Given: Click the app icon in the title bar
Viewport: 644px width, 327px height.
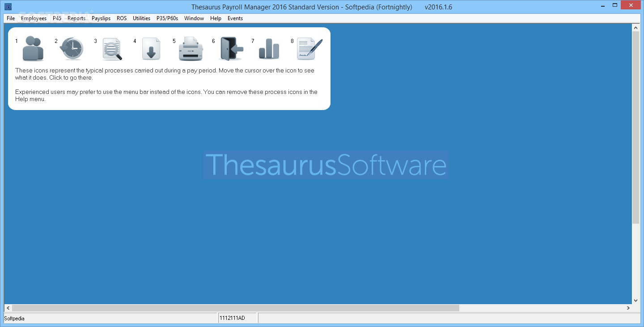Looking at the screenshot, I should pos(8,7).
